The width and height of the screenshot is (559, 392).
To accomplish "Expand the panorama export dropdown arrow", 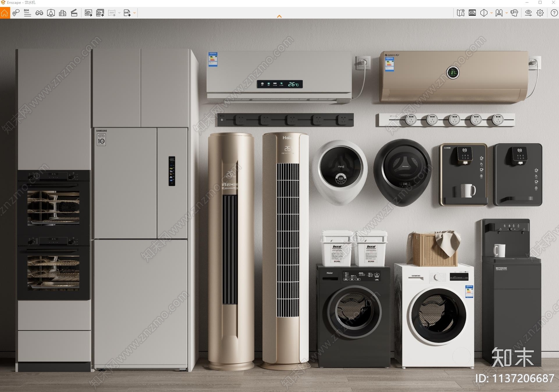I will pos(119,13).
